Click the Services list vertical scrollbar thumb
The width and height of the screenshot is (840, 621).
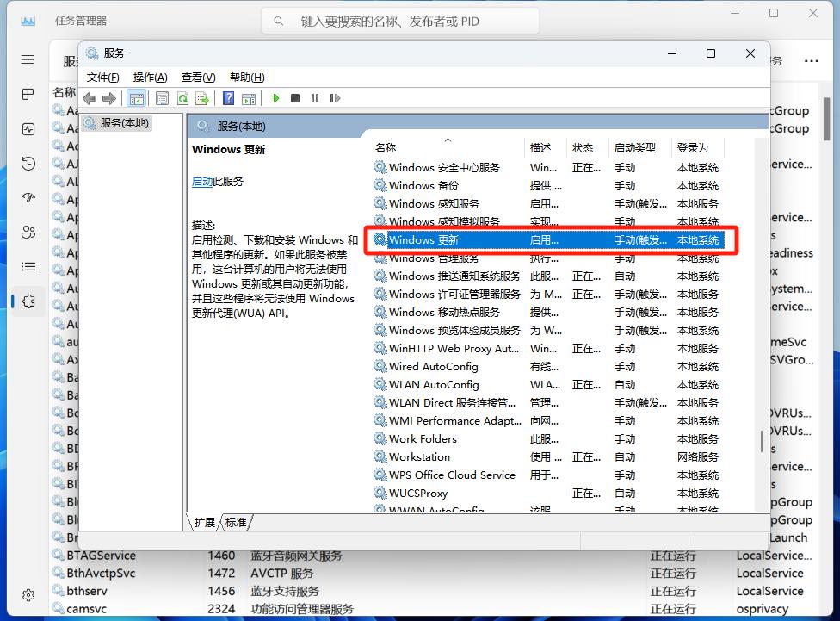(761, 442)
